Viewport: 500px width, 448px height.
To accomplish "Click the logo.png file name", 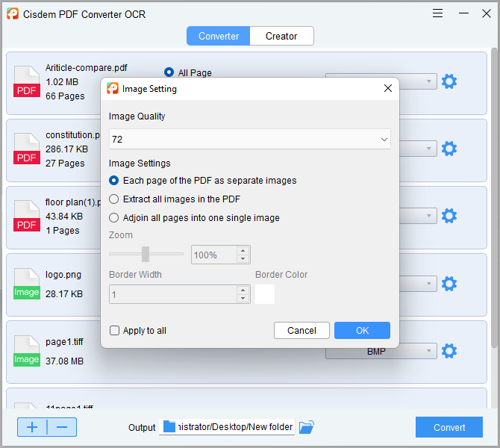I will click(63, 275).
